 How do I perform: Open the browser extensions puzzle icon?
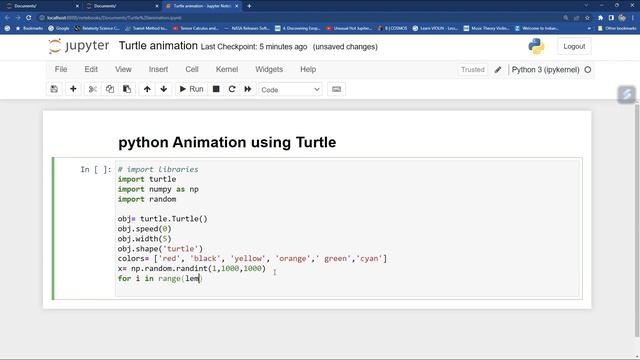click(x=600, y=18)
